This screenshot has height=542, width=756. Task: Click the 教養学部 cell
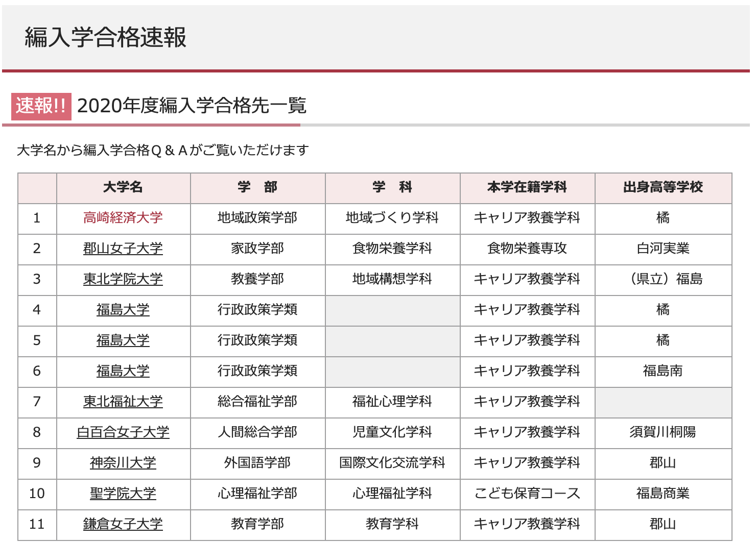(x=257, y=279)
